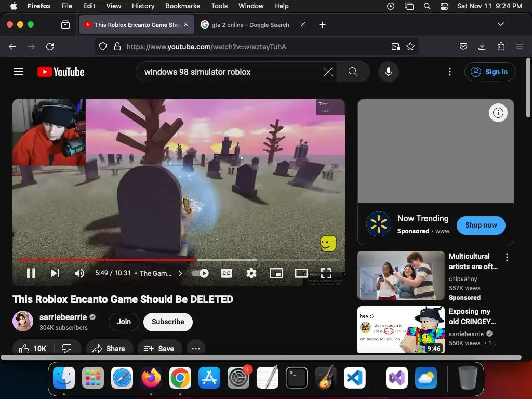The width and height of the screenshot is (532, 399).
Task: Open YouTube settings three-dot menu
Action: pos(450,72)
